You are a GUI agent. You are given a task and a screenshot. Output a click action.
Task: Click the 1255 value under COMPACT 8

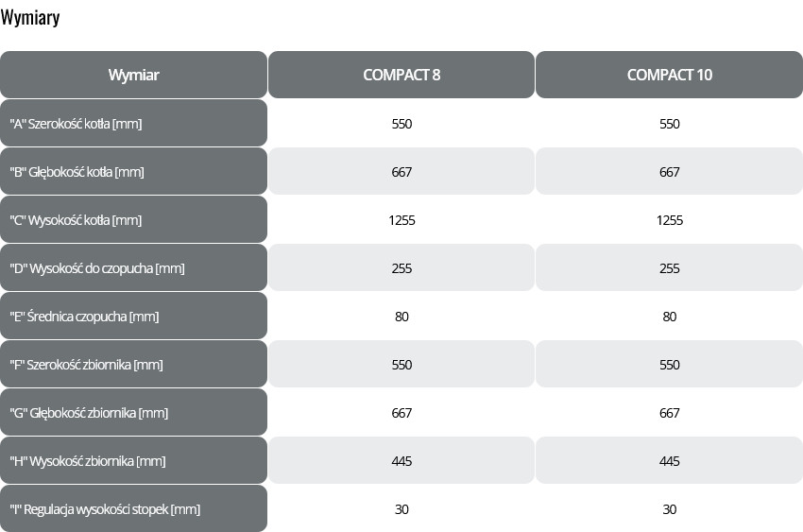click(x=401, y=220)
